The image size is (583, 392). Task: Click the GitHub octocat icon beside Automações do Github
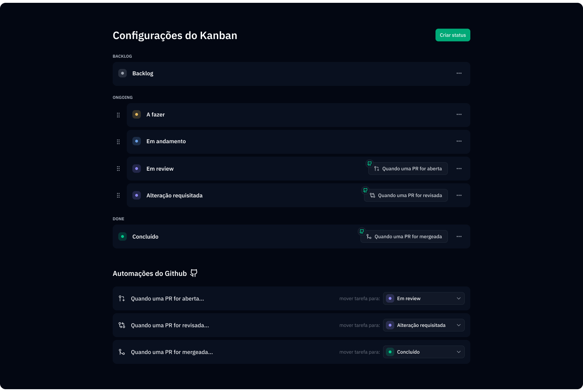click(x=194, y=273)
